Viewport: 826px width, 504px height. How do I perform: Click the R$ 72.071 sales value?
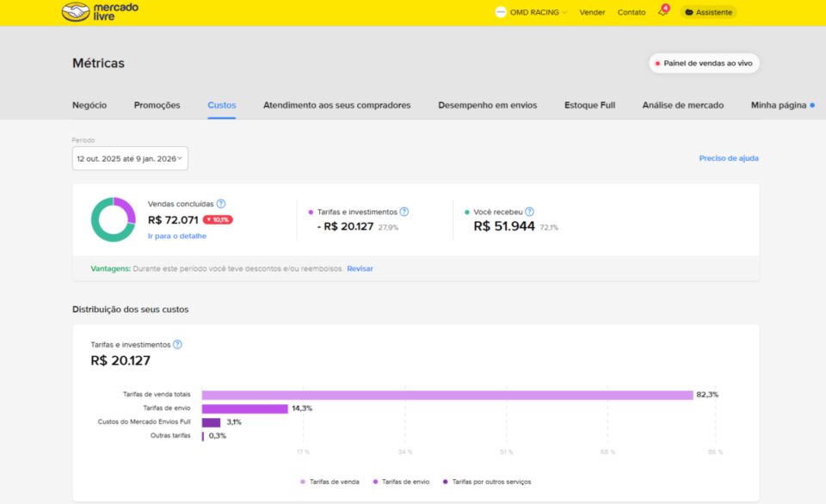(x=173, y=220)
